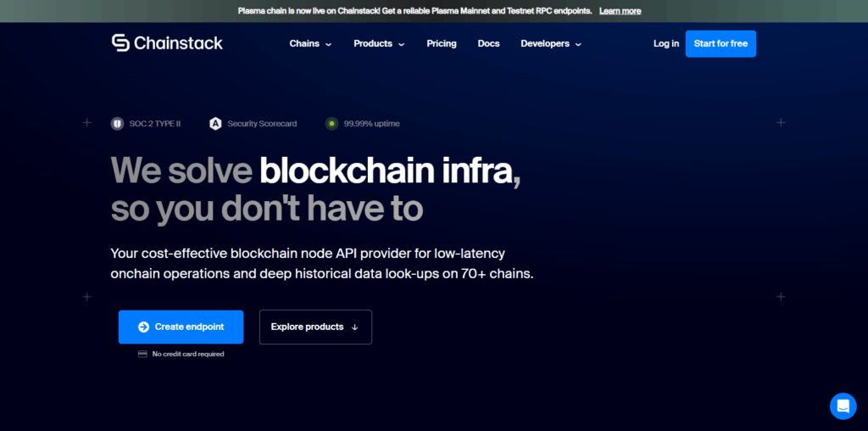Viewport: 868px width, 431px height.
Task: Open the live chat bubble icon
Action: click(x=843, y=406)
